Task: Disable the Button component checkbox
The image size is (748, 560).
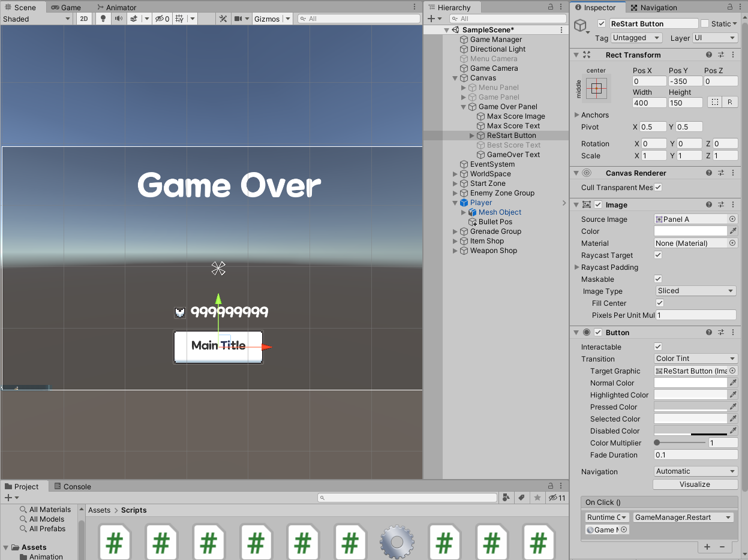Action: tap(598, 332)
